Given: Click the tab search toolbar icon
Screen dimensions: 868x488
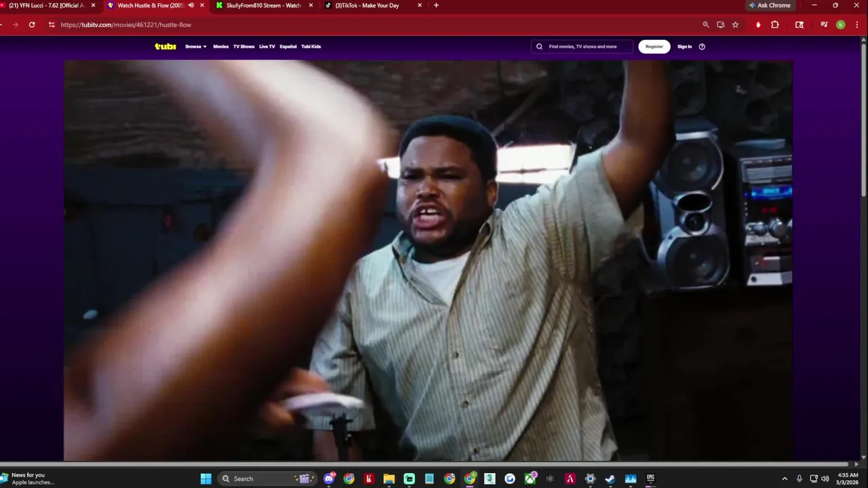Looking at the screenshot, I should 800,24.
